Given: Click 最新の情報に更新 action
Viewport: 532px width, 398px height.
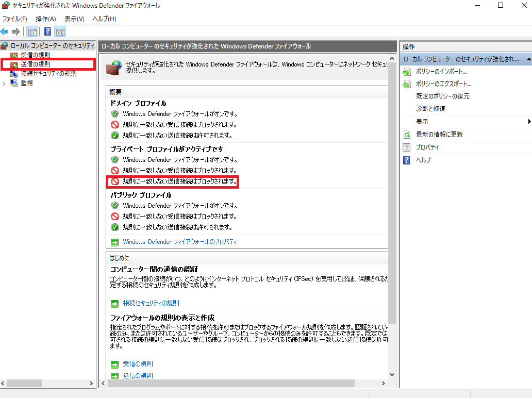Looking at the screenshot, I should 439,135.
